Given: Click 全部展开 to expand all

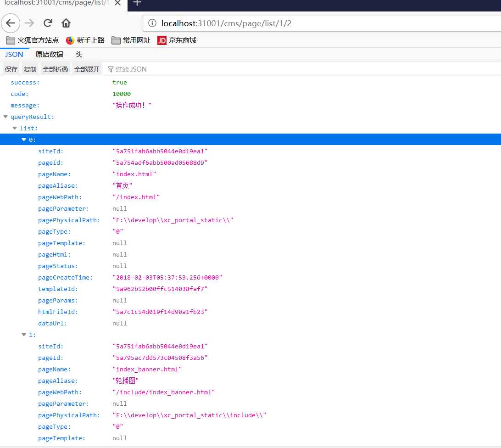Looking at the screenshot, I should pyautogui.click(x=87, y=69).
